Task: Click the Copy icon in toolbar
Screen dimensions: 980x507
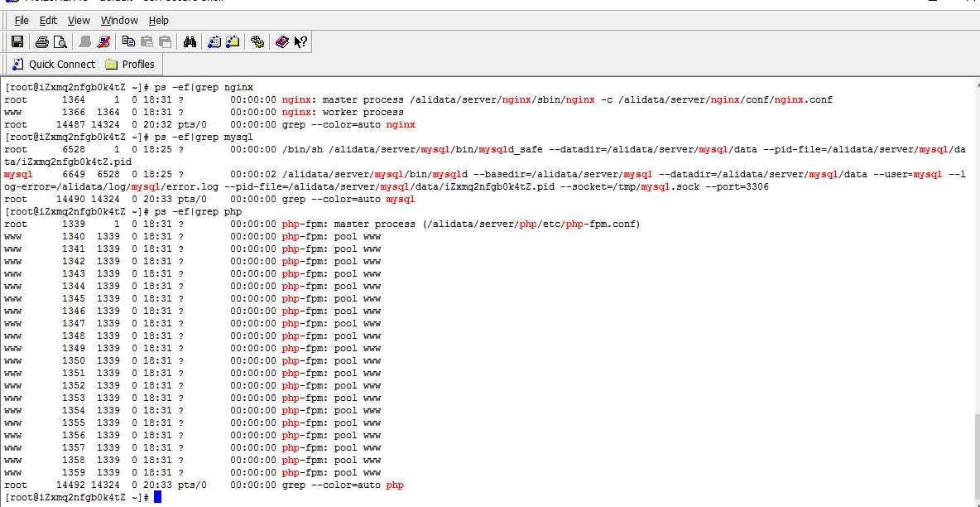Action: point(129,42)
